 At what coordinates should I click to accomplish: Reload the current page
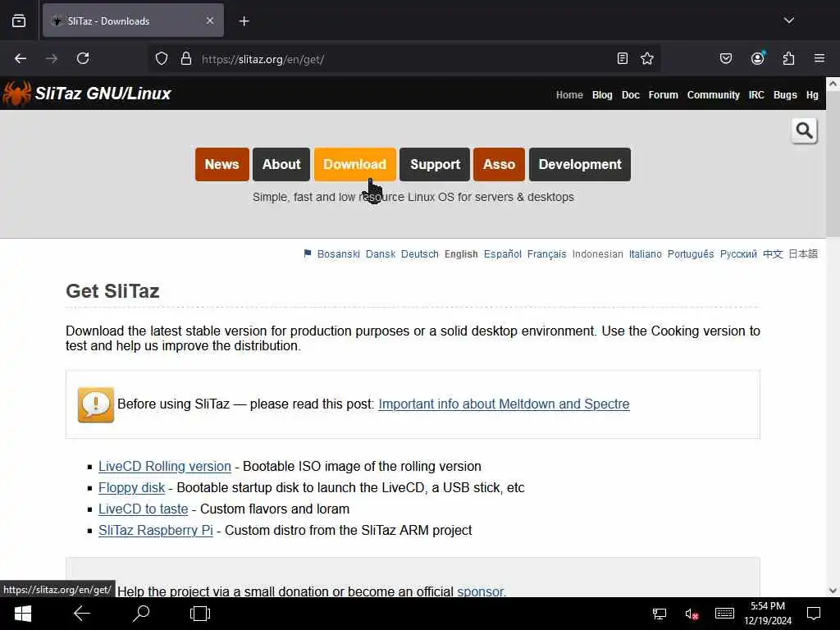(83, 58)
